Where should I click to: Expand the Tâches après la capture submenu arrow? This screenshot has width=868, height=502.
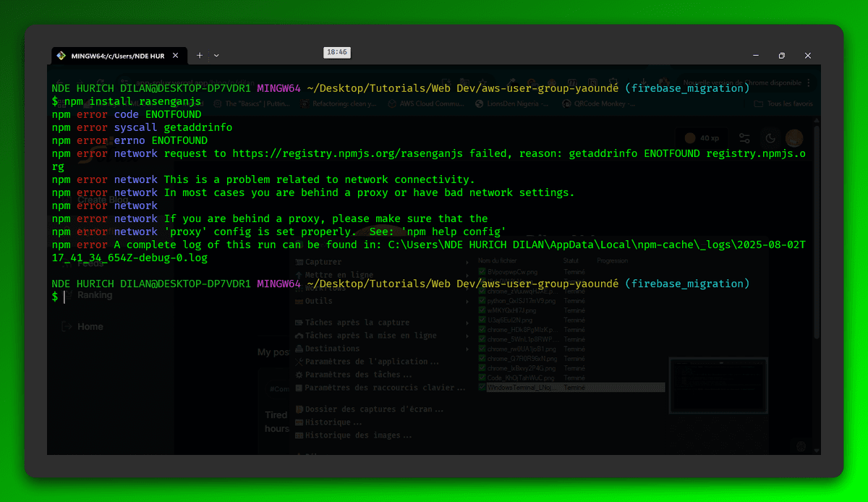[466, 323]
